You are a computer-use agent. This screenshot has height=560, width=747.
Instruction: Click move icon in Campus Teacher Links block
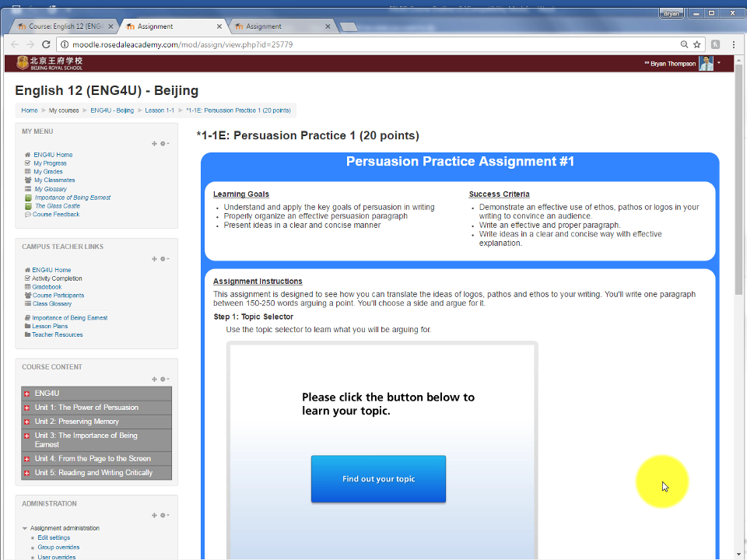154,258
